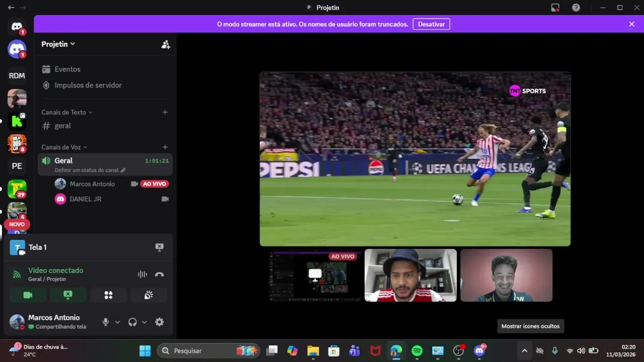Select DANIEL JR in voice channel list
The width and height of the screenshot is (644, 362).
pyautogui.click(x=86, y=199)
